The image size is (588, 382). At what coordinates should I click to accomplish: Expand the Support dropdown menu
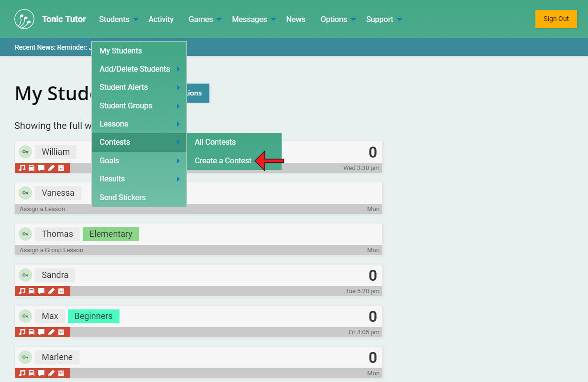pyautogui.click(x=384, y=20)
